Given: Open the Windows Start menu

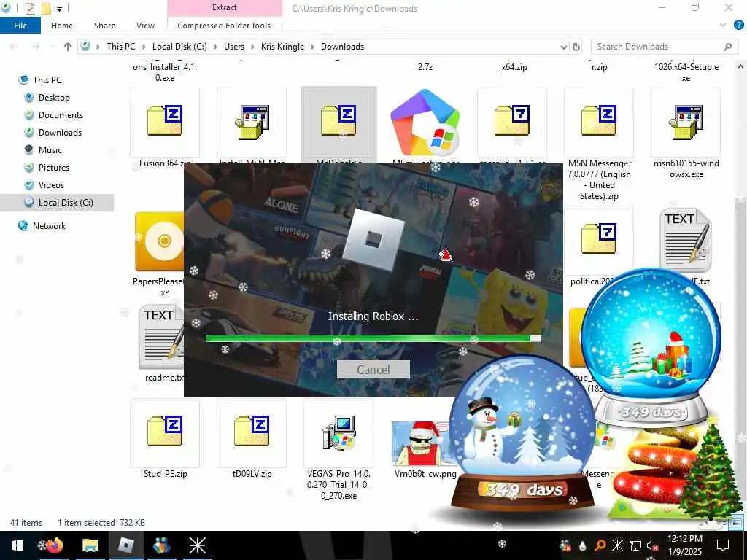Looking at the screenshot, I should (18, 545).
